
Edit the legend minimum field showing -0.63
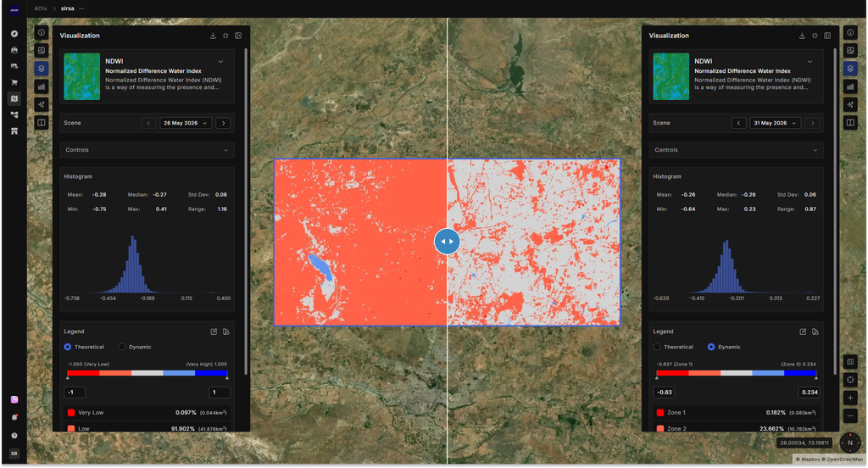[x=665, y=393]
